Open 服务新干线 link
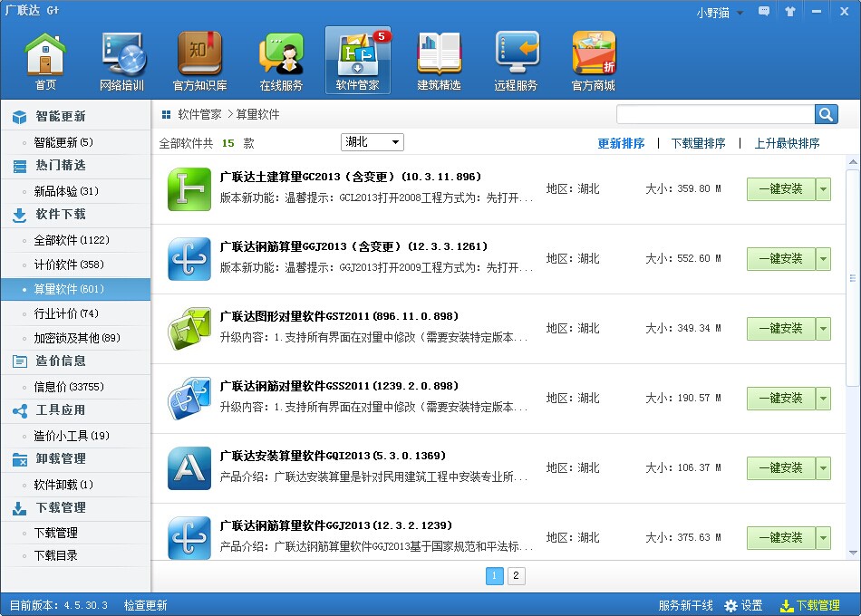 point(685,605)
